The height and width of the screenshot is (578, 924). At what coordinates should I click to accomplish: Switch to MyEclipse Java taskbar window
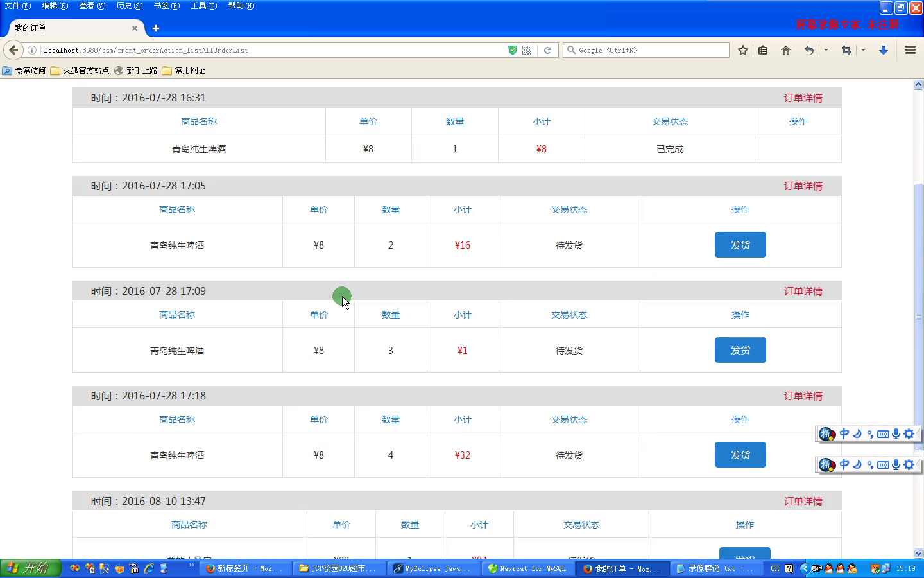coord(433,568)
